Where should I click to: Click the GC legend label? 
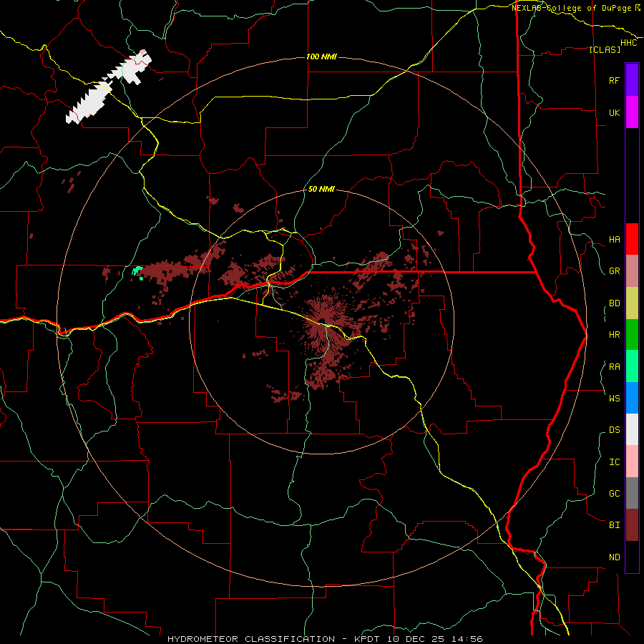[614, 493]
